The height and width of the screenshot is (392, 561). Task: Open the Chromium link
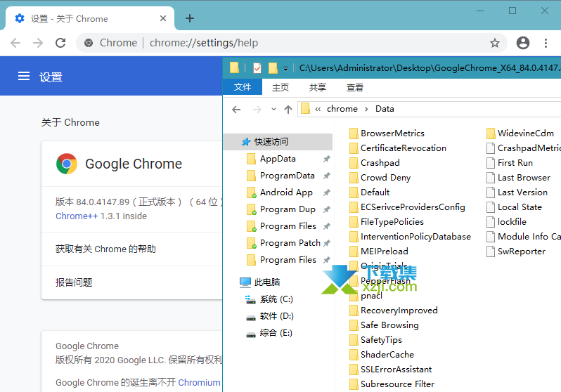coord(199,382)
